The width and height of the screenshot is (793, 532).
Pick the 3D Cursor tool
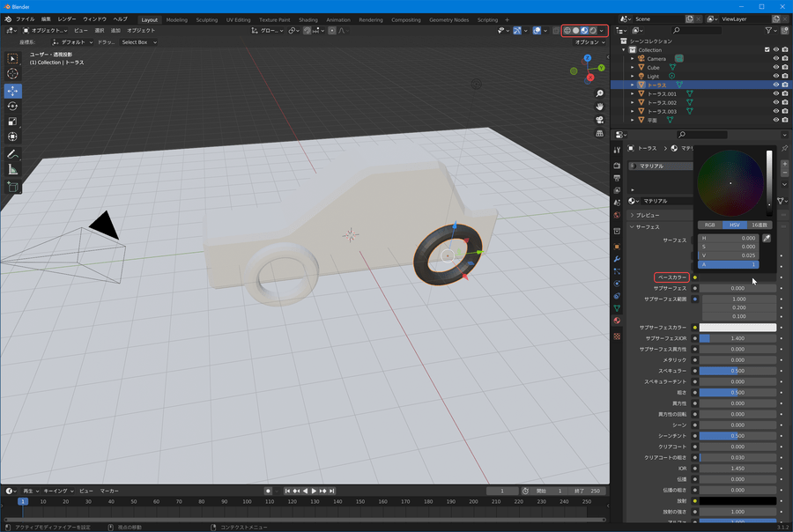[13, 74]
